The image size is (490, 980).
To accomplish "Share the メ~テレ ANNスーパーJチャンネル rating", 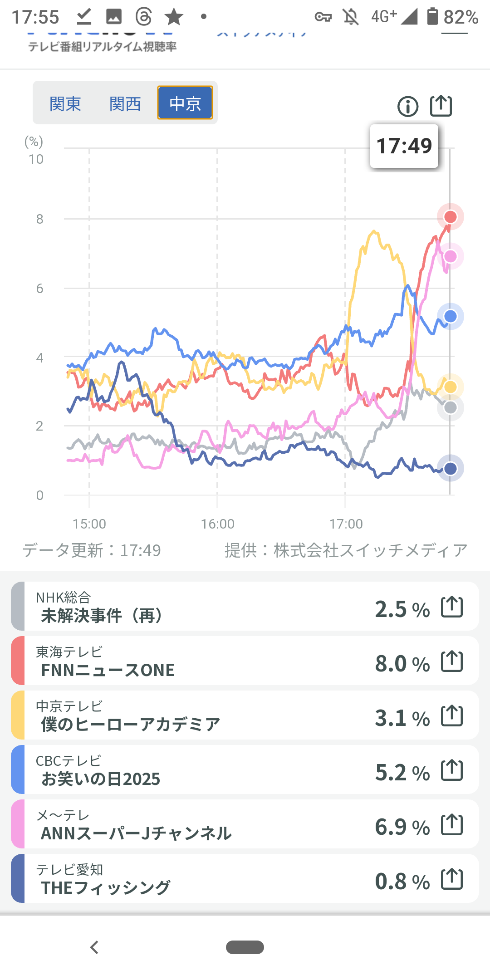I will coord(452,825).
